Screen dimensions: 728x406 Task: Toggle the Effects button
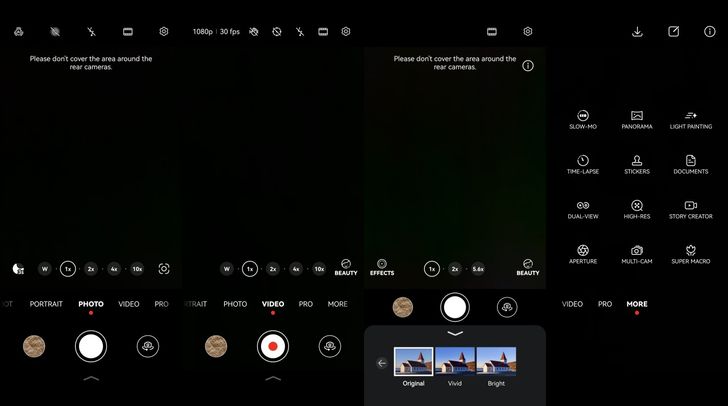382,267
